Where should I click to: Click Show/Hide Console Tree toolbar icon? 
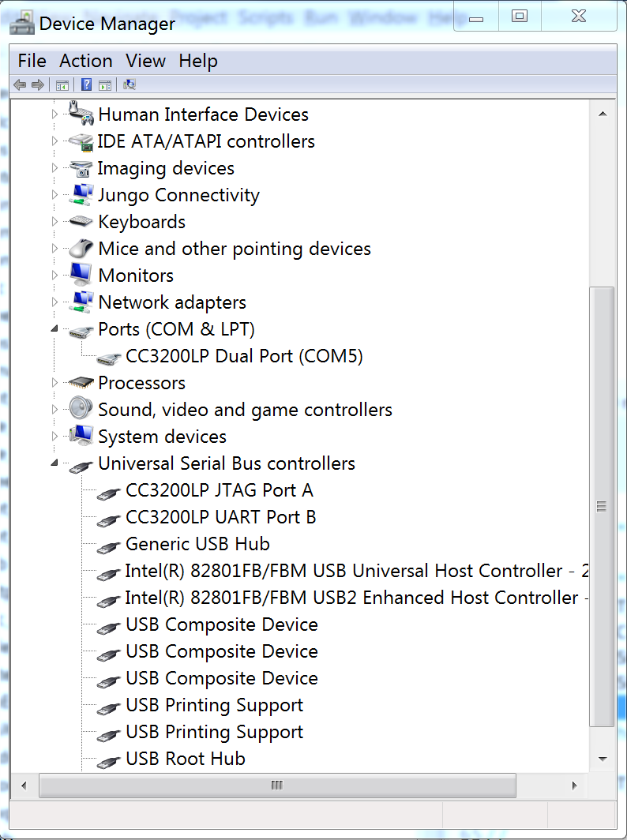[x=62, y=84]
